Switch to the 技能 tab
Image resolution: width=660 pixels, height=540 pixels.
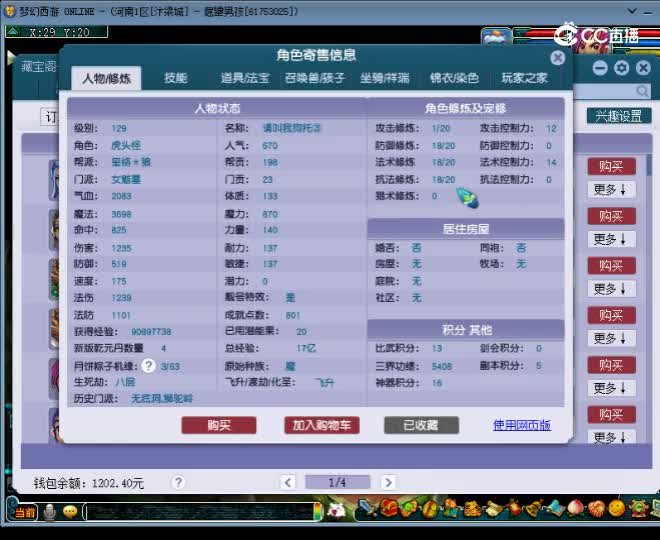[x=176, y=78]
